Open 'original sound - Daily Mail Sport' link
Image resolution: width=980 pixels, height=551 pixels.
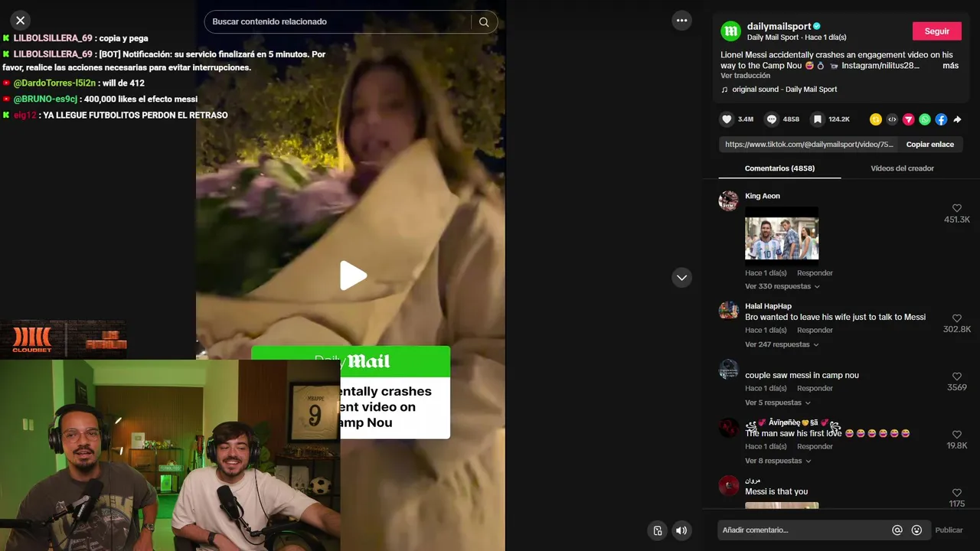point(784,90)
